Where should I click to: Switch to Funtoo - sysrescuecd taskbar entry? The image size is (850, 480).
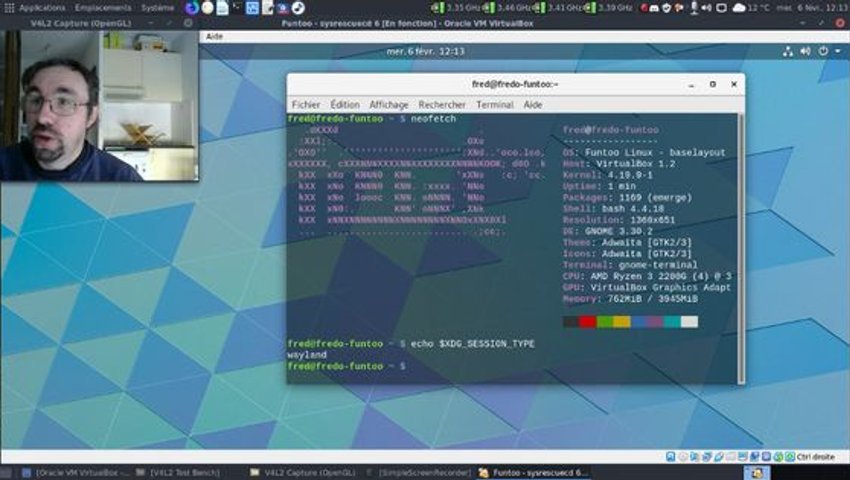point(534,472)
